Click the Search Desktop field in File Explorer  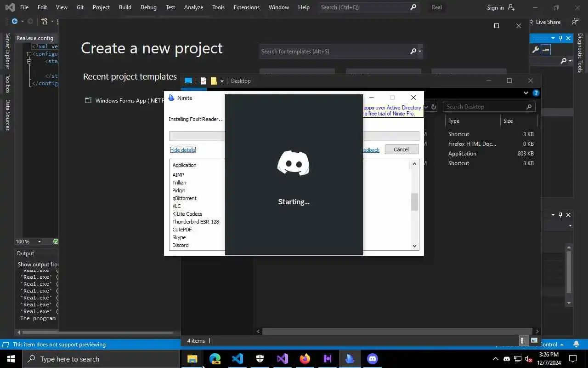[489, 107]
